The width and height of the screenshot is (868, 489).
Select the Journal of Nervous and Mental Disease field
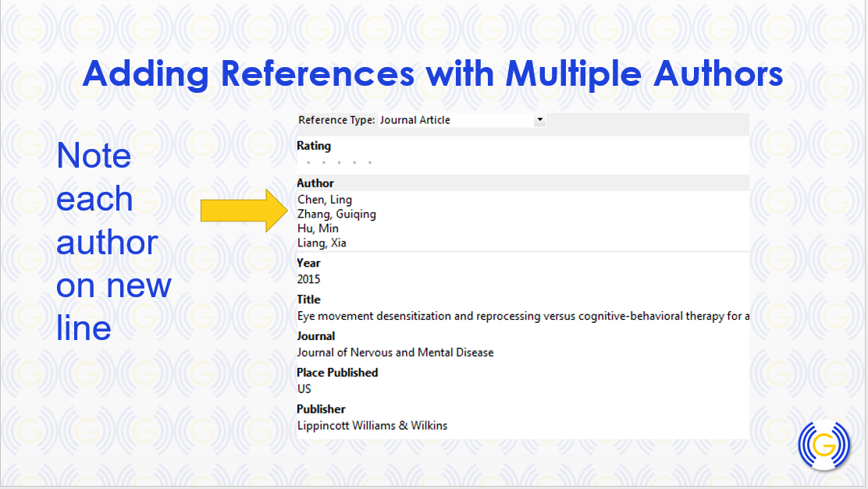[x=395, y=353]
